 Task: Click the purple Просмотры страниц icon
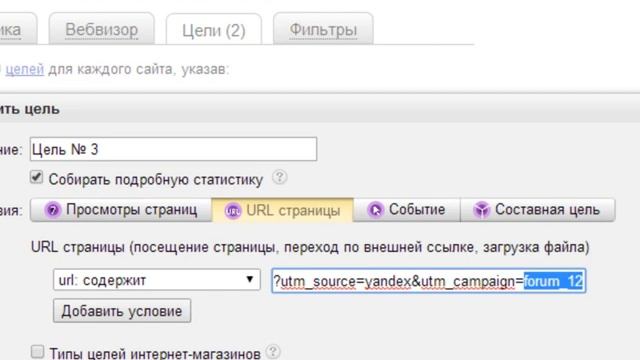tap(53, 210)
